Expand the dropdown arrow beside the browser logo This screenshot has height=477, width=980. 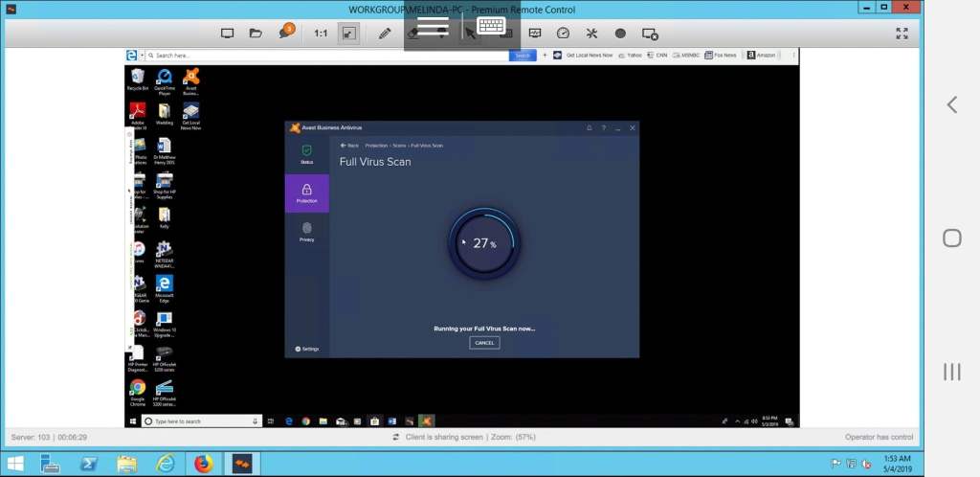click(x=142, y=56)
